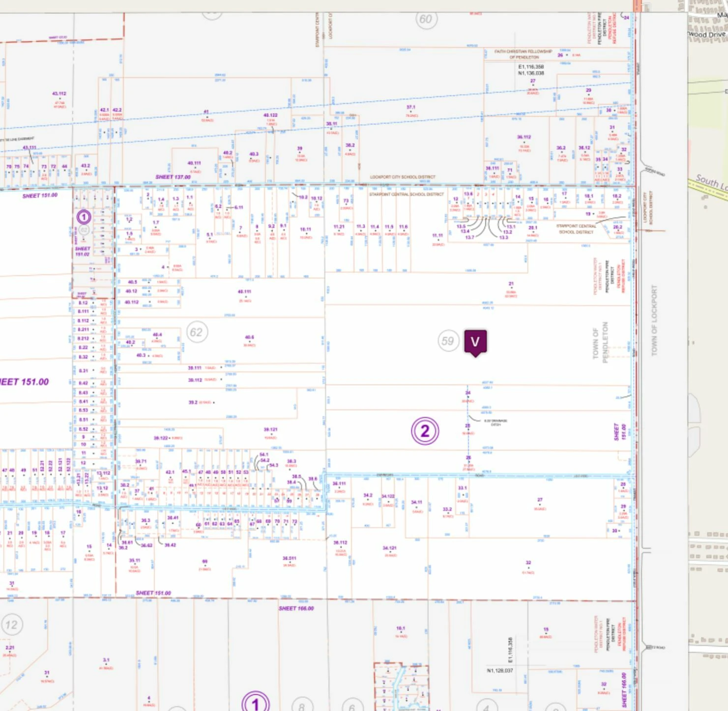Image resolution: width=728 pixels, height=711 pixels.
Task: Select parcel 42.1
Action: [x=104, y=111]
